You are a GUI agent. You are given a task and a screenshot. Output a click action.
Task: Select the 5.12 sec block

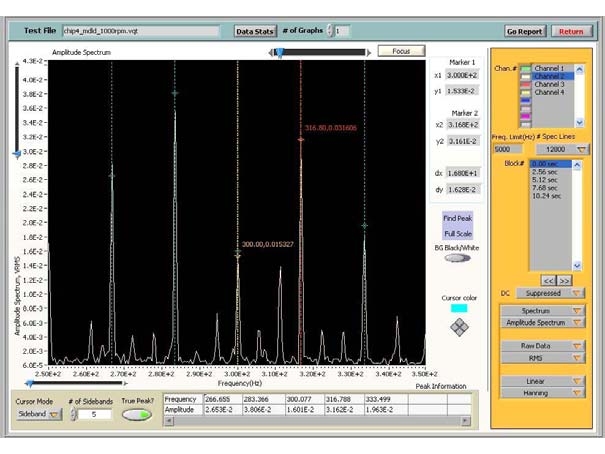[546, 181]
